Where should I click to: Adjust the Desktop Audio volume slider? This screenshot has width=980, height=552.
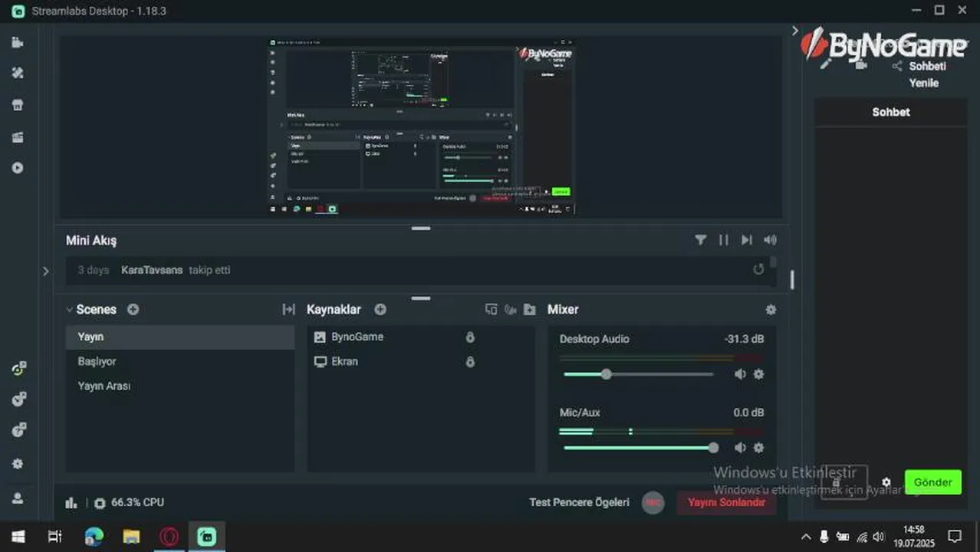point(639,374)
